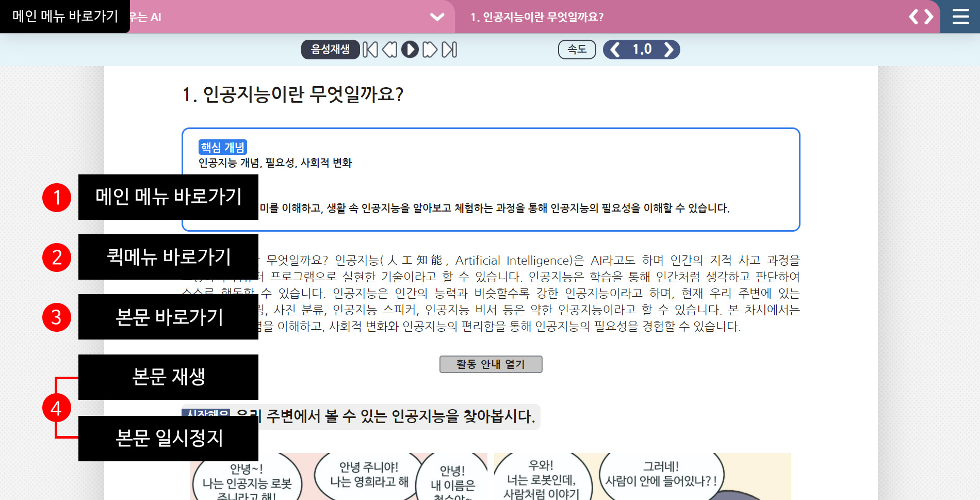This screenshot has width=980, height=500.
Task: Increase the playback speed
Action: (x=669, y=50)
